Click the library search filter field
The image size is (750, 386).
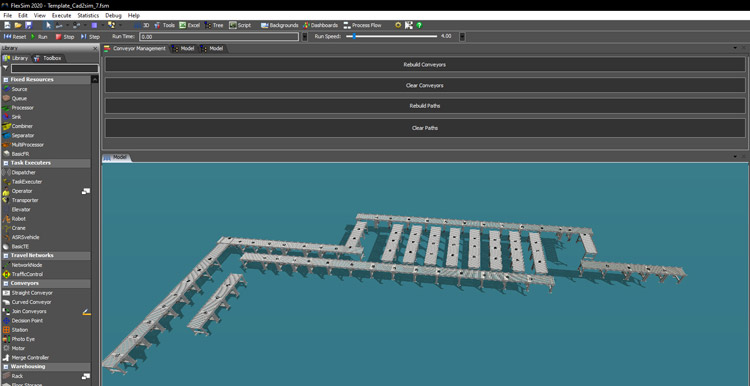tap(55, 68)
